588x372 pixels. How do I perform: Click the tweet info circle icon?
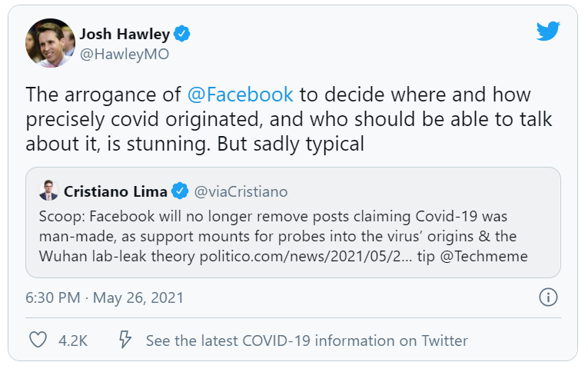click(548, 297)
